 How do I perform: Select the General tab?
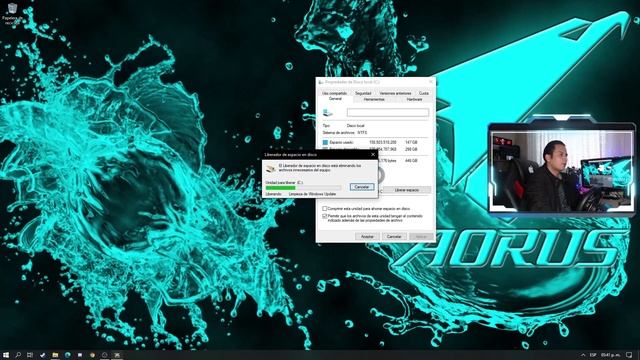coord(335,99)
